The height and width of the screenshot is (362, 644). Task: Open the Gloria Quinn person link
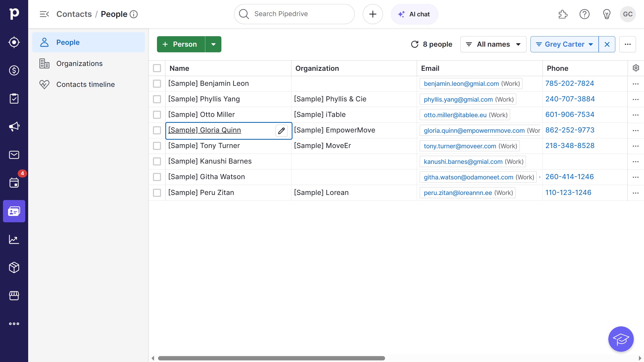tap(204, 130)
